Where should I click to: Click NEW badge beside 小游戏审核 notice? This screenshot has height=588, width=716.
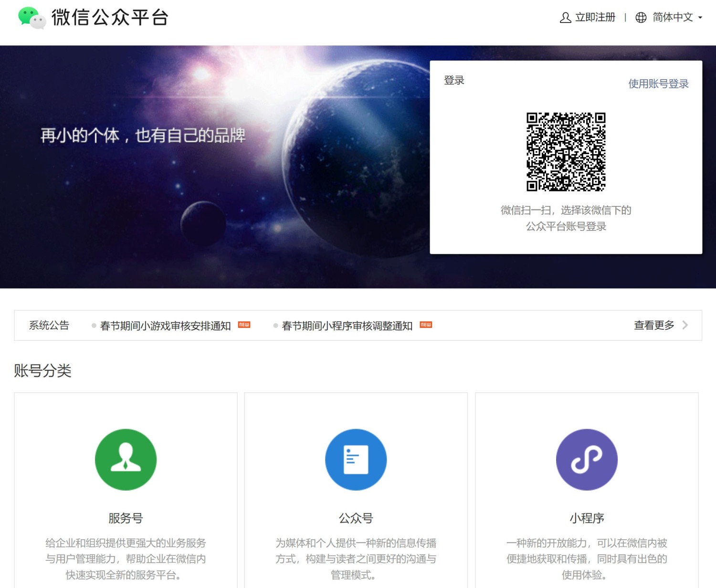pyautogui.click(x=244, y=325)
